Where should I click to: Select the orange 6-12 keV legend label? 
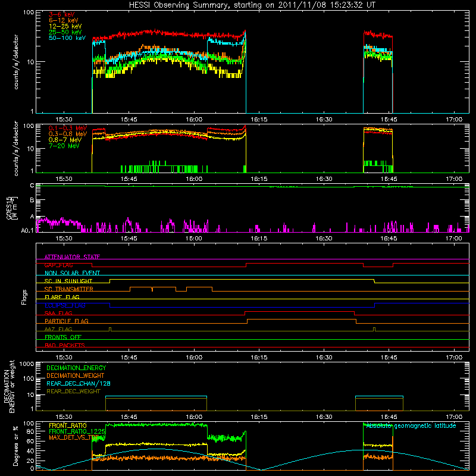64,20
